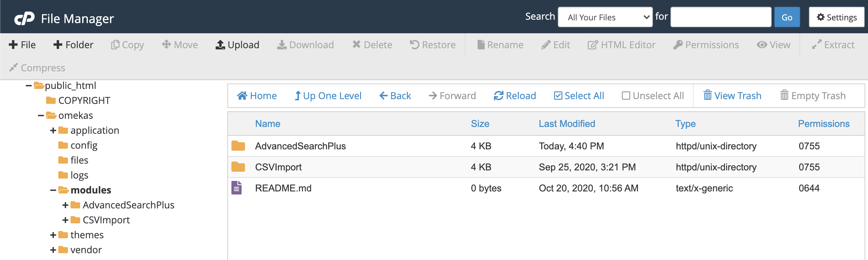Check Select All files
Image resolution: width=868 pixels, height=260 pixels.
[x=579, y=96]
